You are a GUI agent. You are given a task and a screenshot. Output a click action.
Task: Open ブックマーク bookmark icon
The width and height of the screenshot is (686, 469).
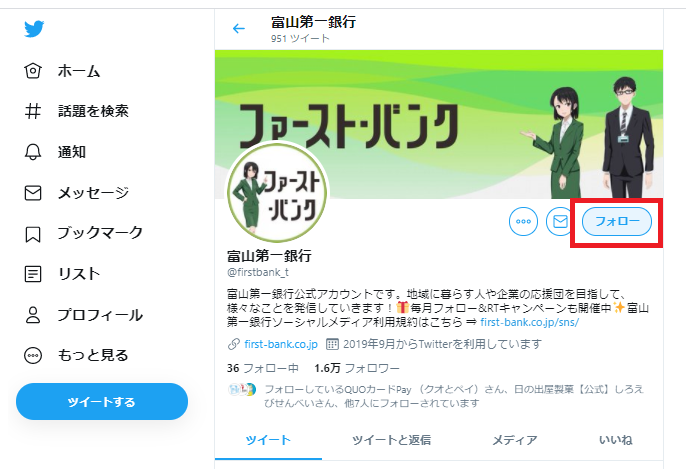(33, 234)
